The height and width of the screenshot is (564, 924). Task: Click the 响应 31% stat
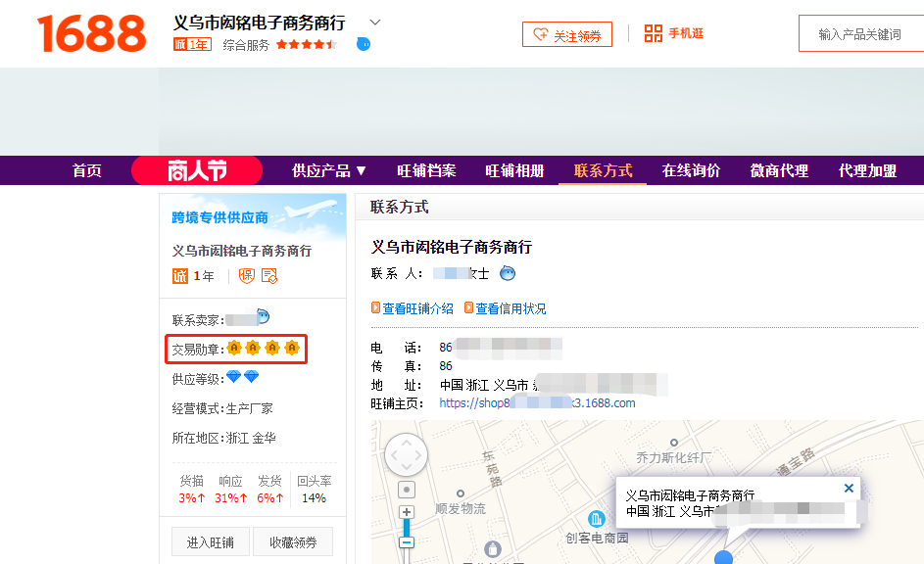(x=230, y=490)
